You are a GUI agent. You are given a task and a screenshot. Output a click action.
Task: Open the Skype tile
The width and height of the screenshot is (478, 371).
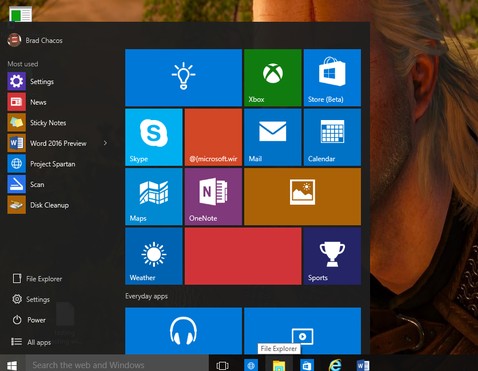click(x=154, y=137)
